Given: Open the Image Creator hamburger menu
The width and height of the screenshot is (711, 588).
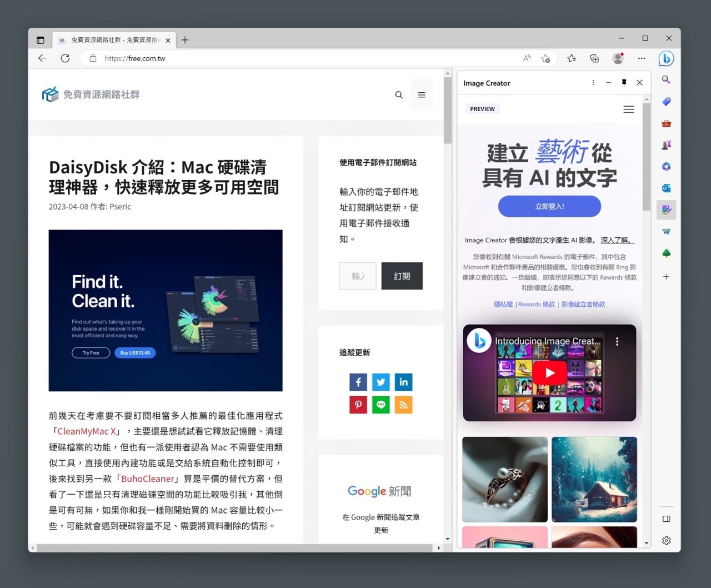Looking at the screenshot, I should click(x=629, y=109).
